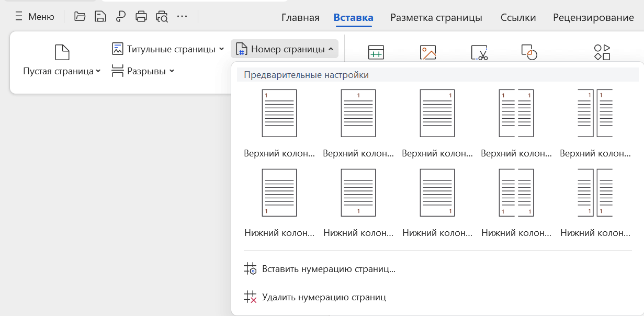This screenshot has height=316, width=644.
Task: Click the three-dots more options icon
Action: pos(182,17)
